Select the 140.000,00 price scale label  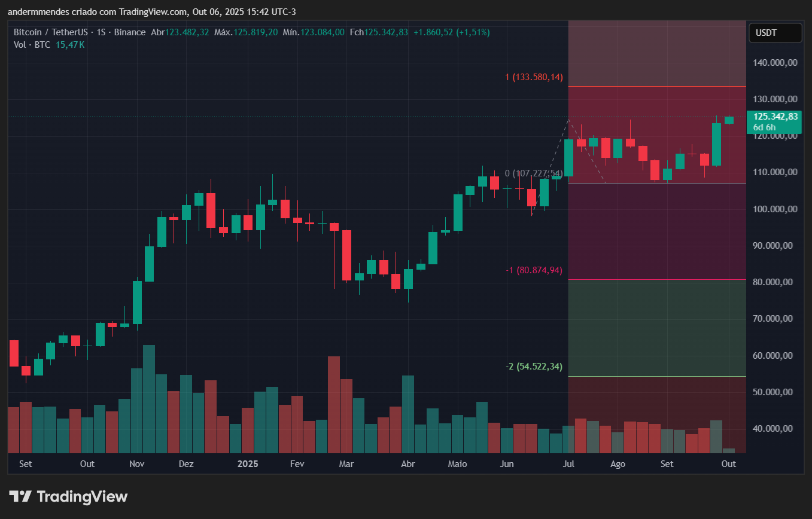tap(775, 62)
